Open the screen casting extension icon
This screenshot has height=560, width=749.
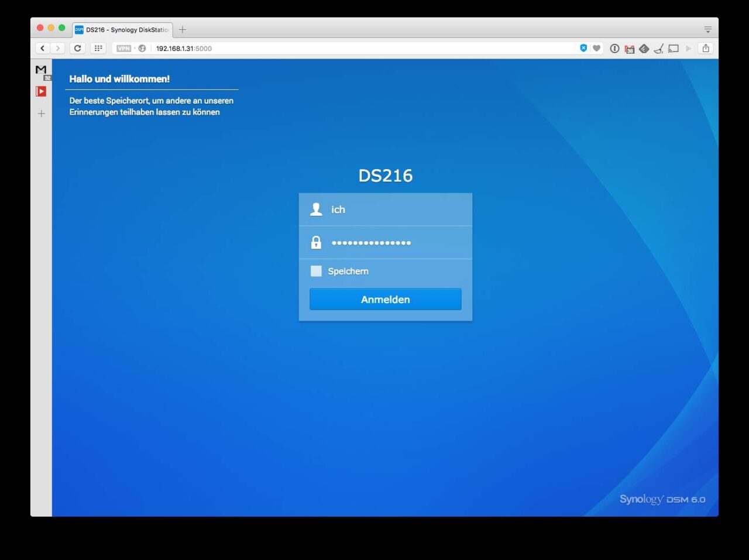tap(674, 49)
